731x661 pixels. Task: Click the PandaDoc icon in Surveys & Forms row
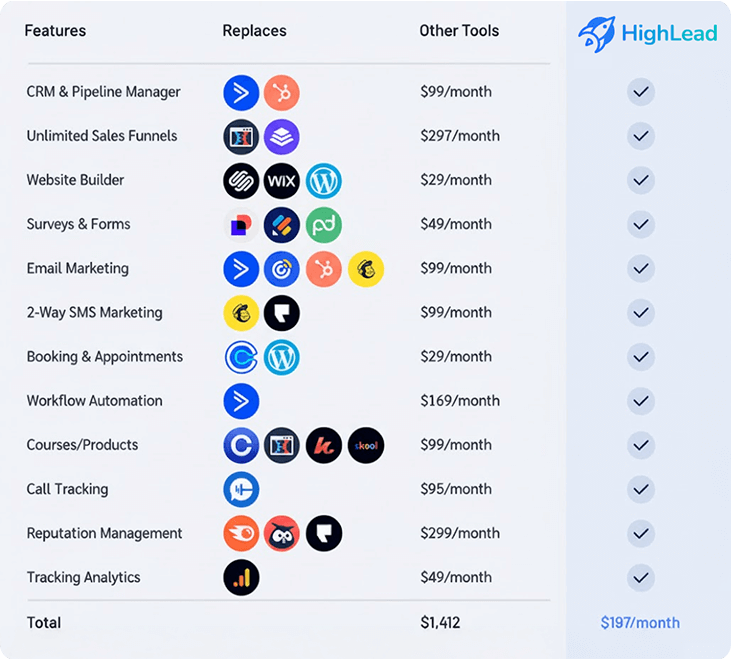click(x=324, y=225)
